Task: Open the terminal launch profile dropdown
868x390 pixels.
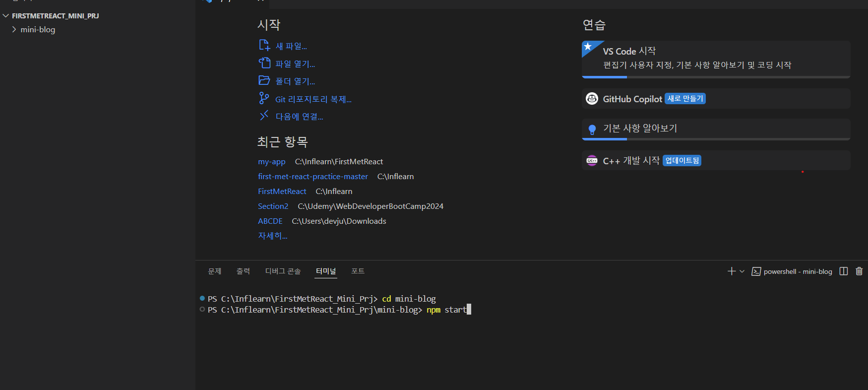Action: click(x=742, y=271)
